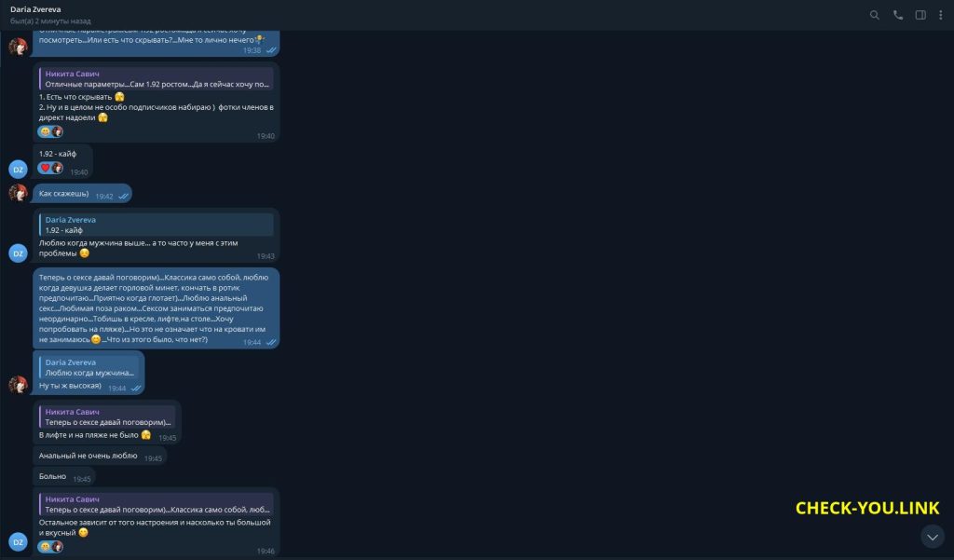This screenshot has height=560, width=954.
Task: Open the Daria Zvereva quote above "Ну ты ж высокая)"
Action: coord(86,367)
